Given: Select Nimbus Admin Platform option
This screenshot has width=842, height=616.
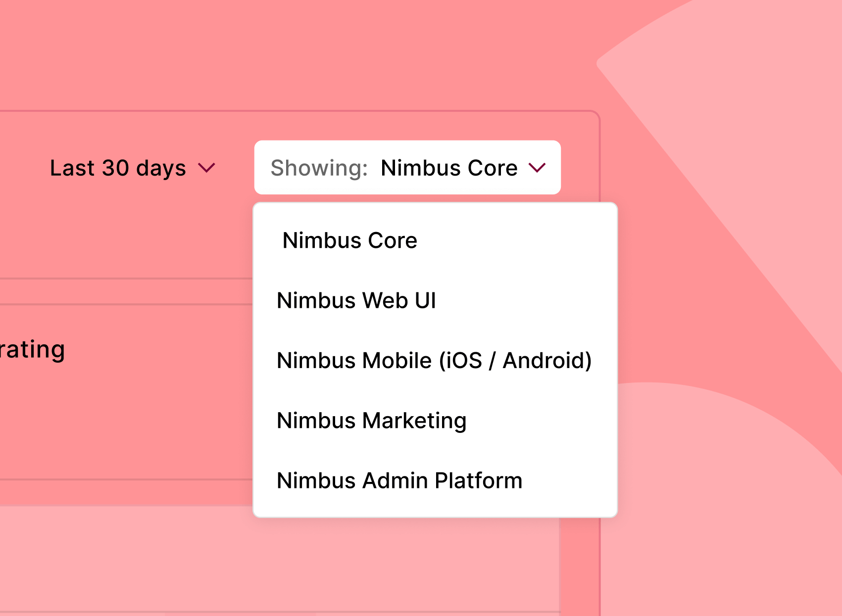Looking at the screenshot, I should point(399,480).
